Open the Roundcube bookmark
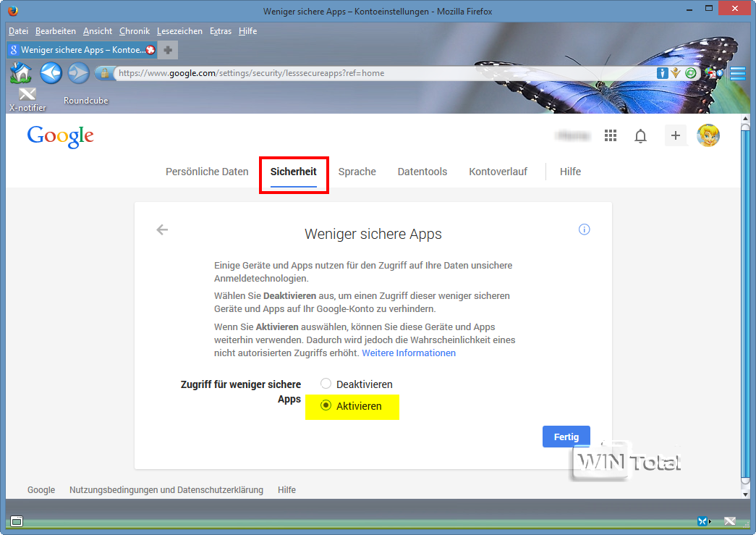Image resolution: width=756 pixels, height=535 pixels. [86, 101]
